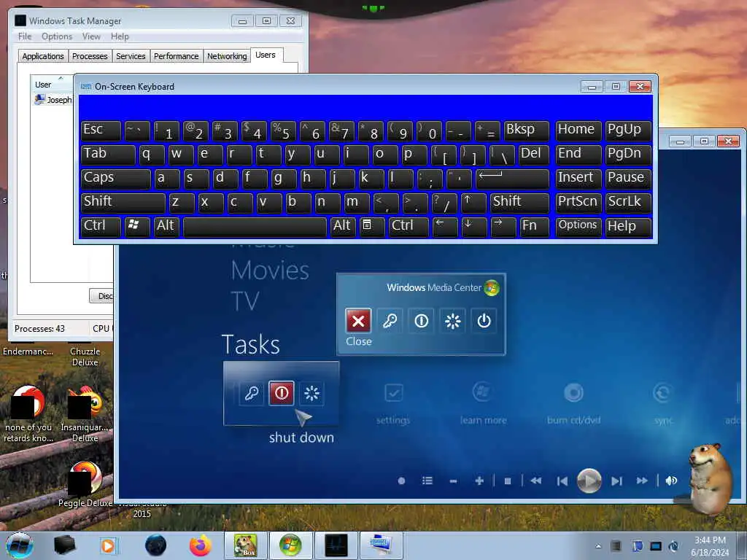Click Help key on On-Screen Keyboard
Viewport: 747px width, 560px height.
[x=627, y=227]
